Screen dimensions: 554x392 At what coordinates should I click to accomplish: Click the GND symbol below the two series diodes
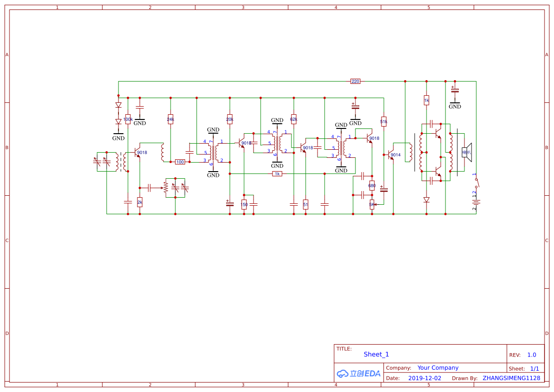click(x=118, y=137)
